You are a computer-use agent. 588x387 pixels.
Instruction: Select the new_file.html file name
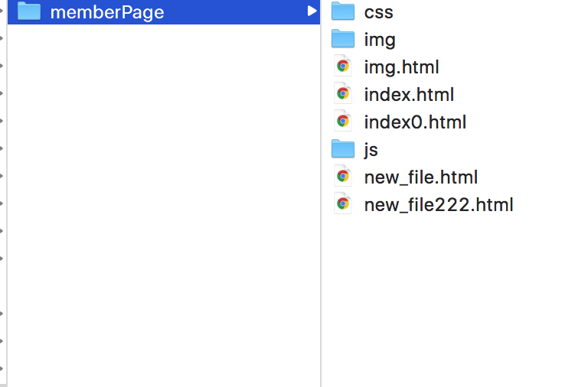coord(421,177)
